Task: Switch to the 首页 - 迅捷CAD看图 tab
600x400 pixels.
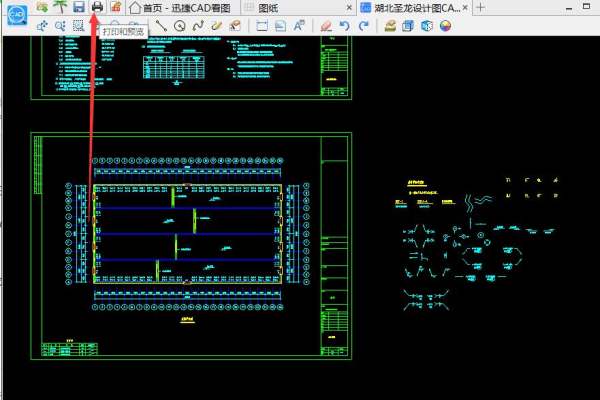Action: pos(185,7)
